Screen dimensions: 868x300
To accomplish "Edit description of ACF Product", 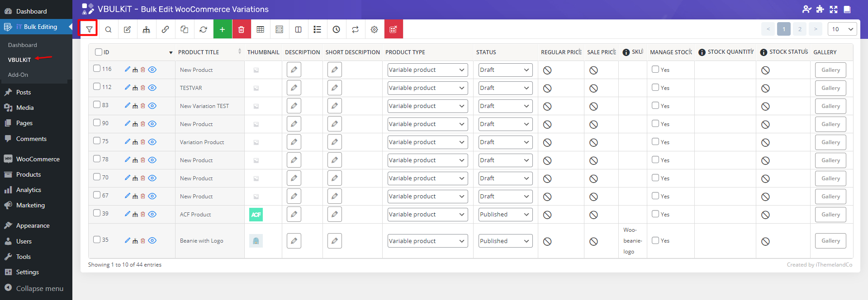I will click(x=294, y=214).
